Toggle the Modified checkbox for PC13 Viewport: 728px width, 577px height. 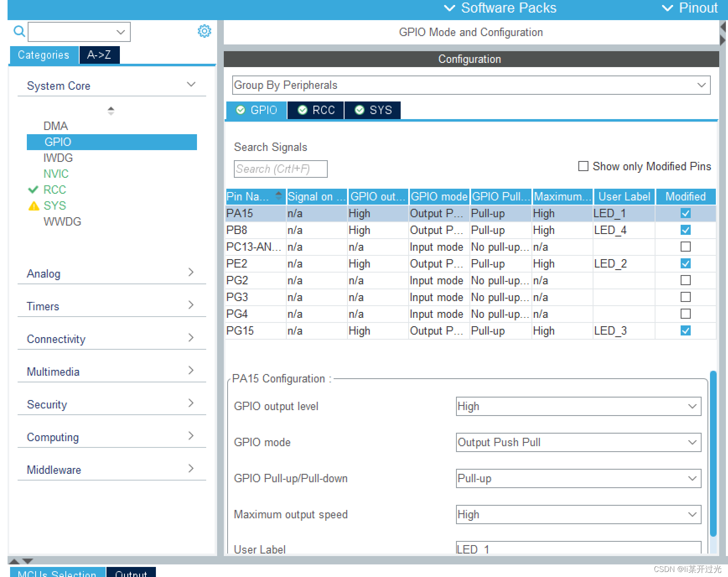[685, 247]
